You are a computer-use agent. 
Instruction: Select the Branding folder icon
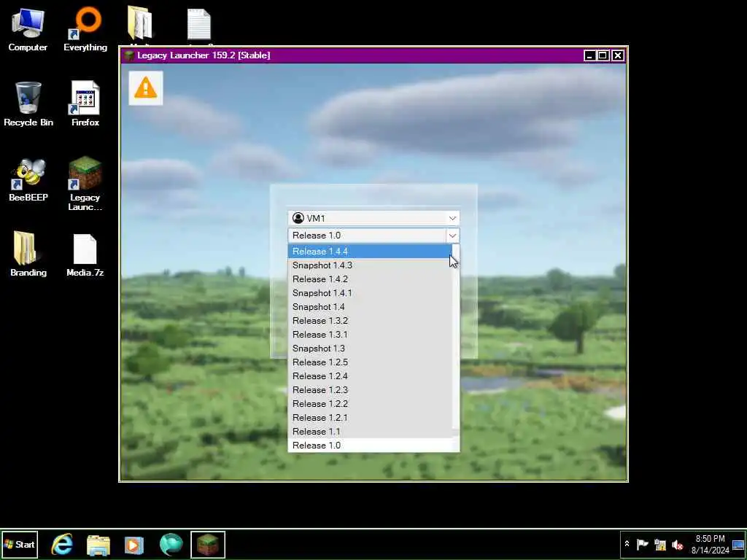tap(28, 254)
